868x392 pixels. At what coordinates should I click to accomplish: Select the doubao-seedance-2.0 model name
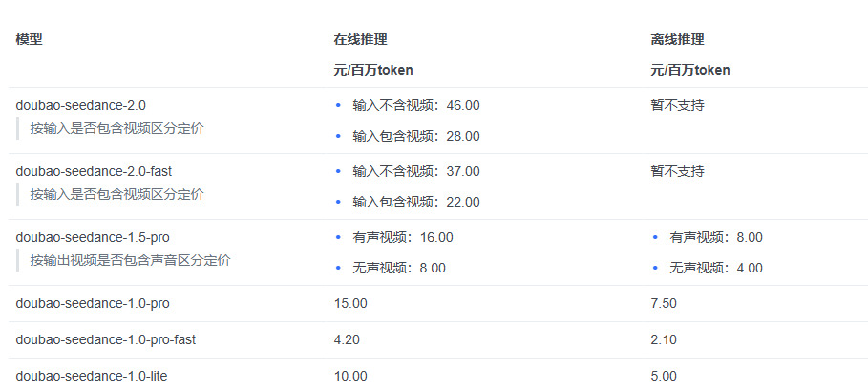(x=81, y=105)
